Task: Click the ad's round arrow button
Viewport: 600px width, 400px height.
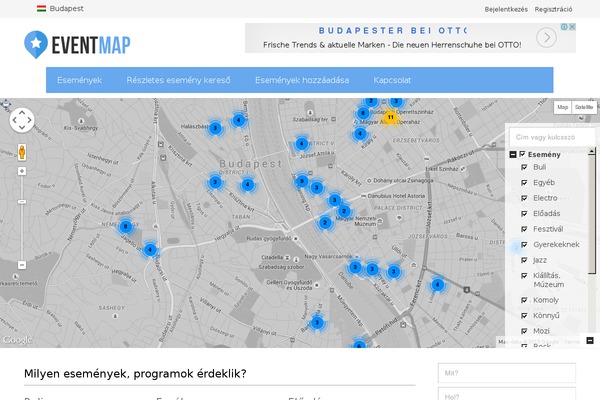Action: coord(546,38)
